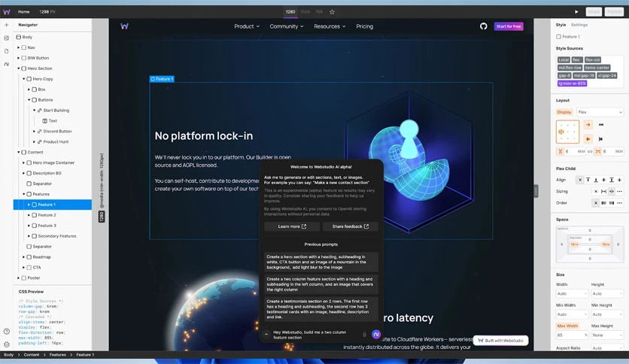The image size is (629, 364).
Task: Click the Features breadcrumb at bottom
Action: click(x=57, y=355)
